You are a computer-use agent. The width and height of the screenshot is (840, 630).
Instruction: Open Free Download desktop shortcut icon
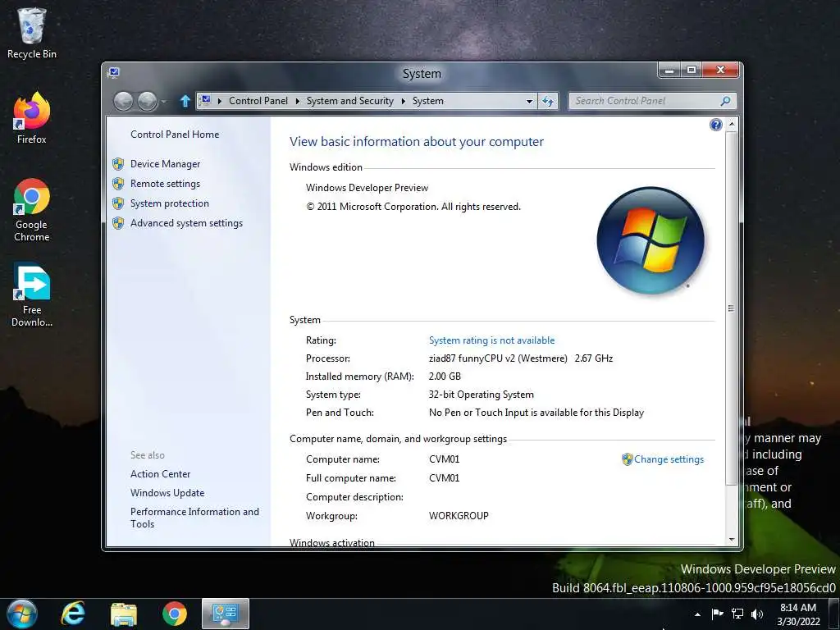[32, 294]
